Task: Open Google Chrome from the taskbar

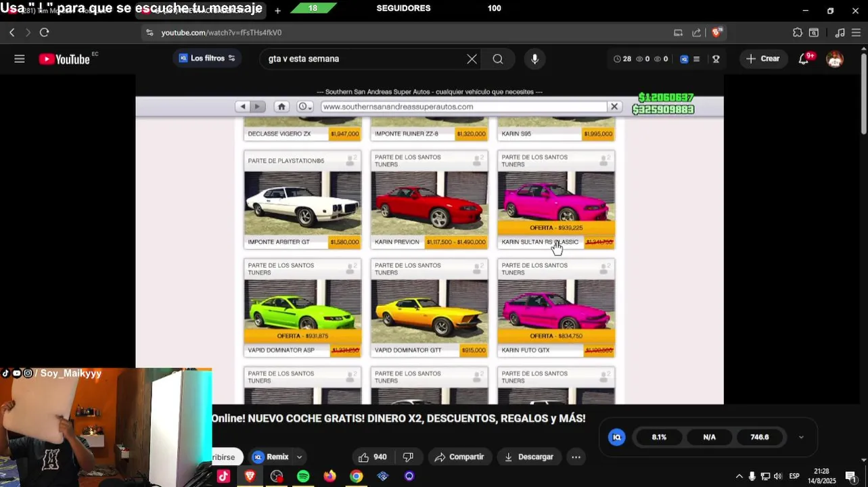Action: click(356, 476)
